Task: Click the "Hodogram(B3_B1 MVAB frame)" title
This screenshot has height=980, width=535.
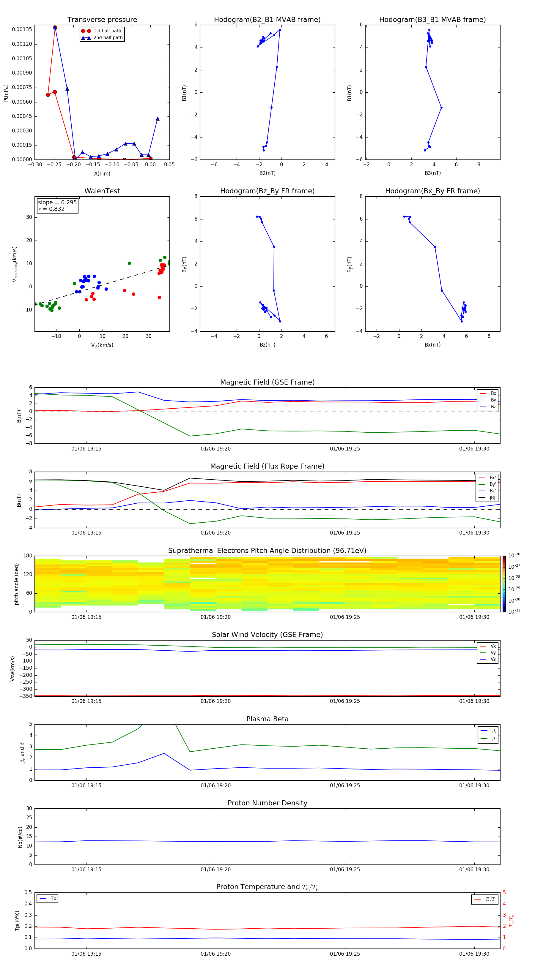Action: click(432, 20)
